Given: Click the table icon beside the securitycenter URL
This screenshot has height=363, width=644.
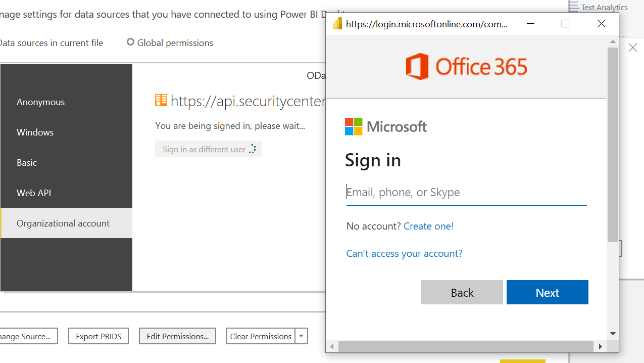Looking at the screenshot, I should (161, 100).
